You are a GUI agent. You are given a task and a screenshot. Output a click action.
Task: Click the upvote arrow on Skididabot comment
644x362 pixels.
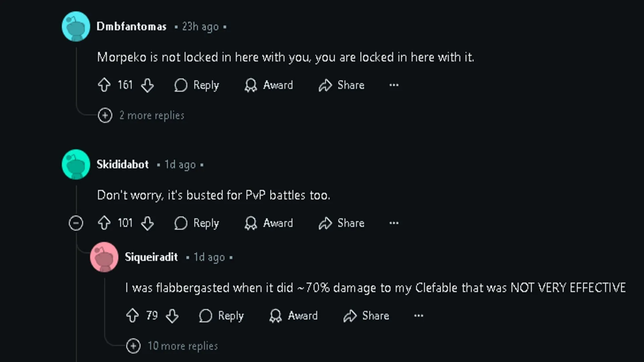tap(104, 223)
